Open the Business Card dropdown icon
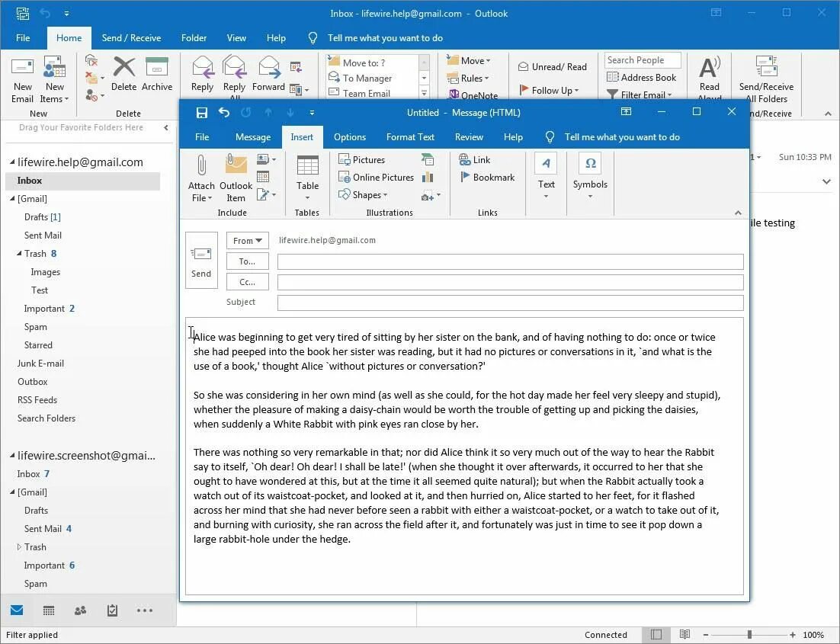 (266, 159)
